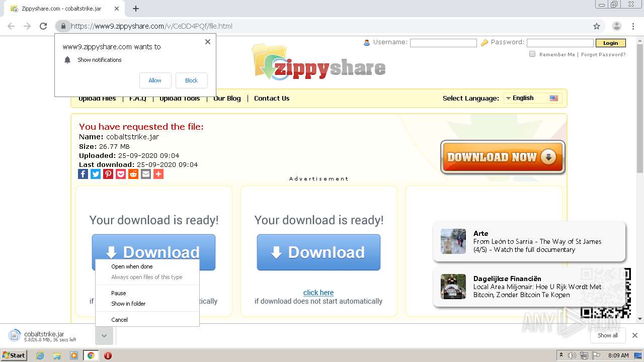Close the notification permission popup
The height and width of the screenshot is (362, 644).
point(208,42)
